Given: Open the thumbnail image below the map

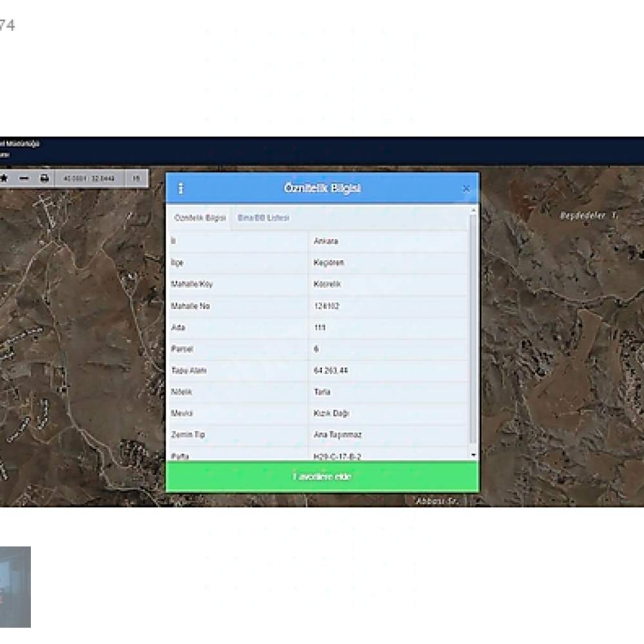Looking at the screenshot, I should point(15,587).
